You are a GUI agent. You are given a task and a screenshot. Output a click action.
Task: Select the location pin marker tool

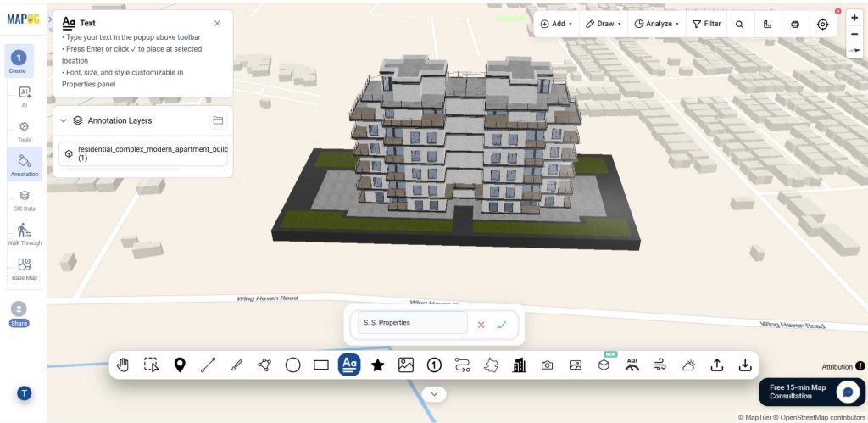coord(180,365)
